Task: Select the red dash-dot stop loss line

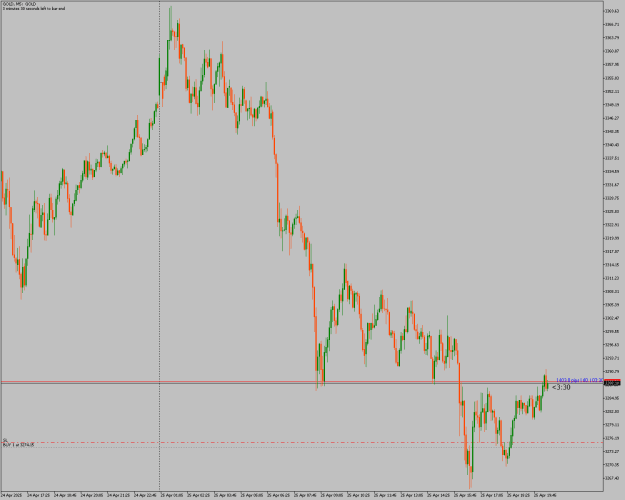Action: [302, 443]
